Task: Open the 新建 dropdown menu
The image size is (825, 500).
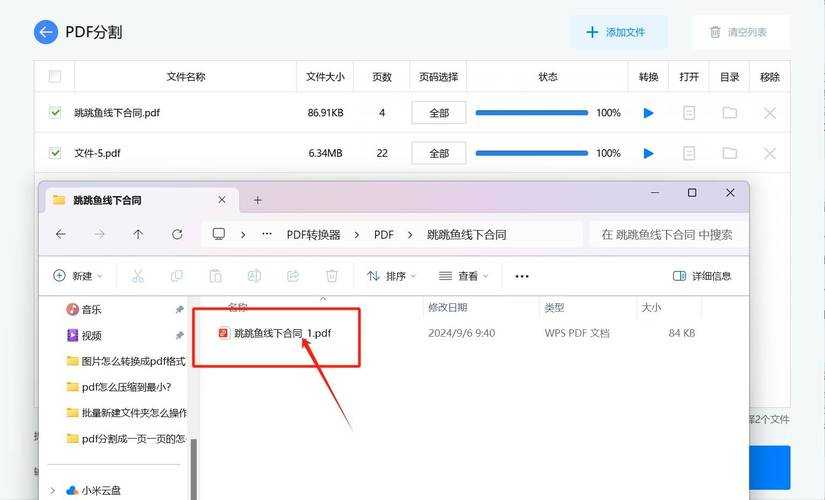Action: [x=78, y=276]
